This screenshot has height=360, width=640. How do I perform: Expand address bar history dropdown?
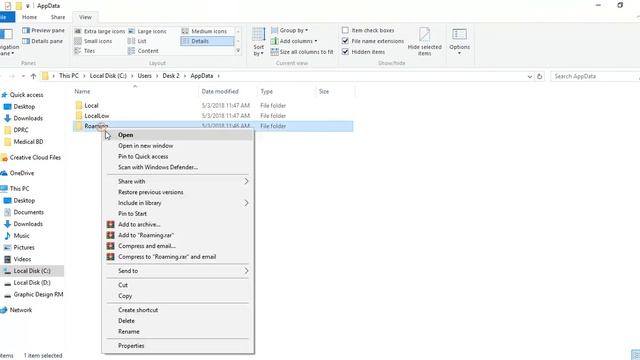[x=530, y=76]
